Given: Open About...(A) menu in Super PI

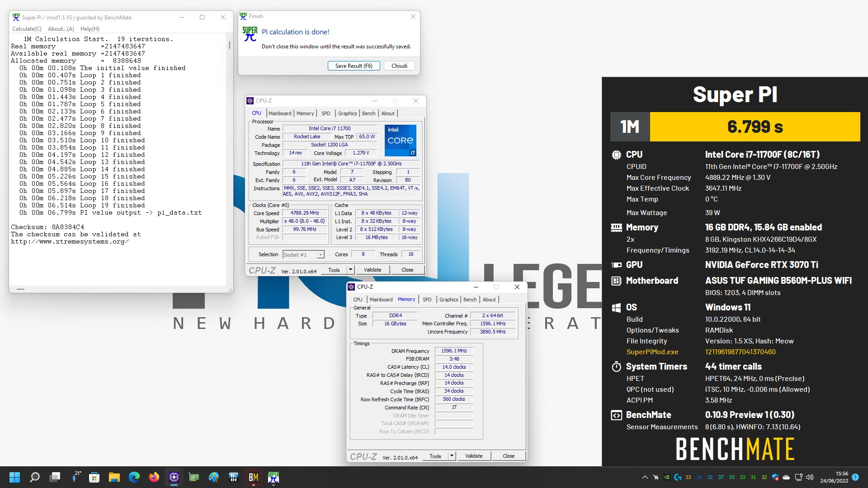Looking at the screenshot, I should [61, 28].
